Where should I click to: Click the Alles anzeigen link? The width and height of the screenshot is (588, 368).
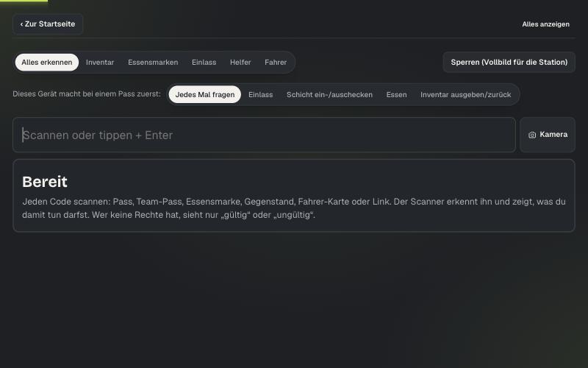(x=545, y=24)
